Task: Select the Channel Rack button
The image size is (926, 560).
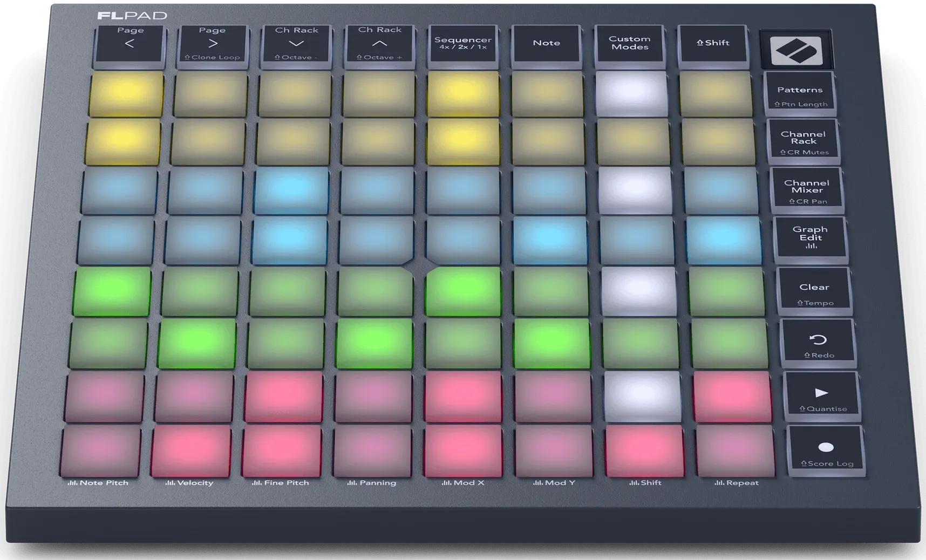Action: pos(804,141)
